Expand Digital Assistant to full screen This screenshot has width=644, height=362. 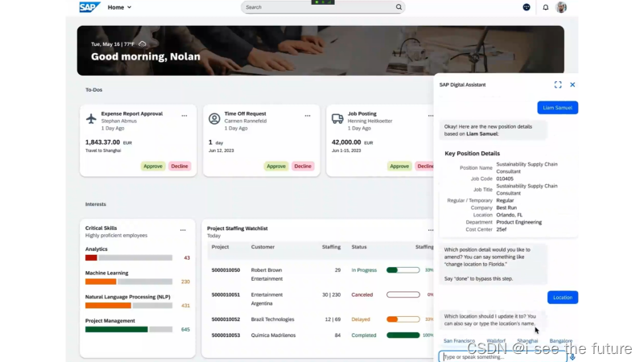[558, 84]
